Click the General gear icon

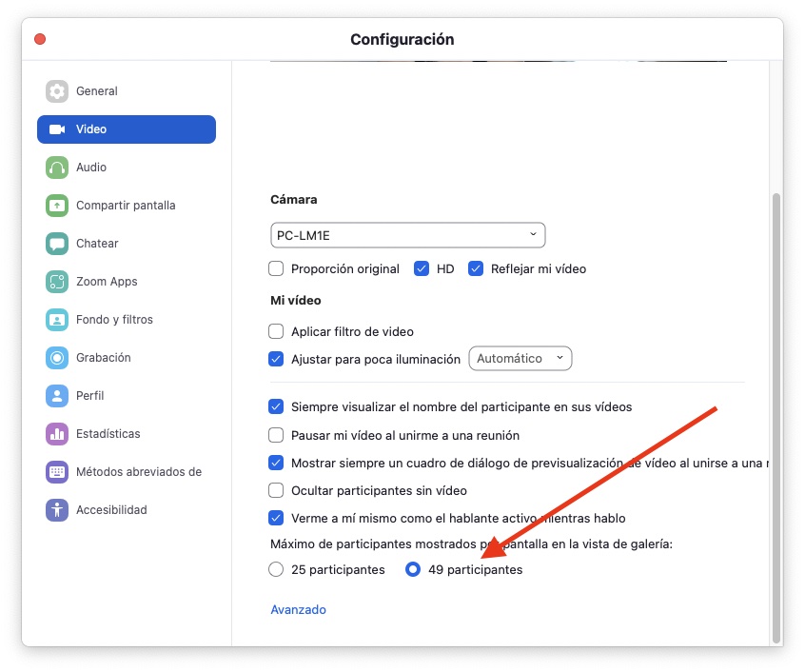[x=57, y=91]
